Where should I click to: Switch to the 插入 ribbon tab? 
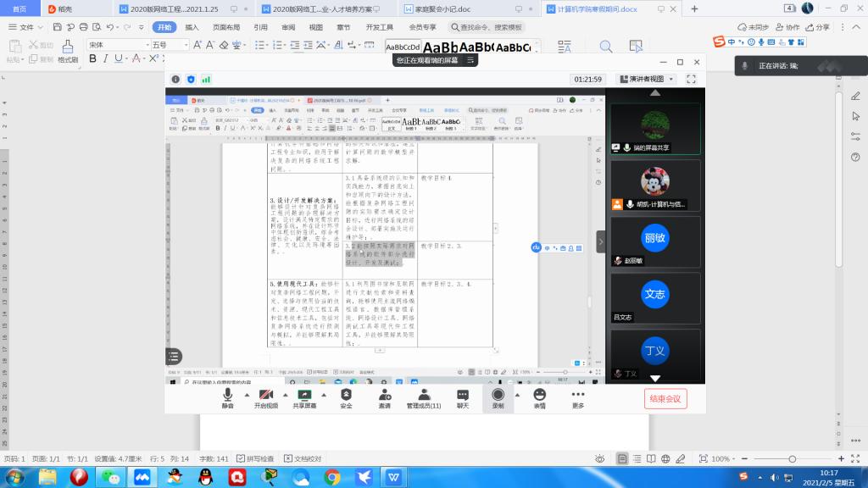click(192, 27)
